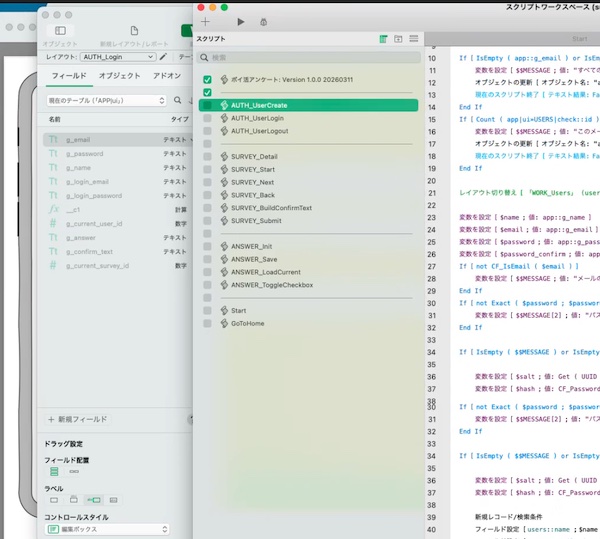Open the scripts pane list options icon
The image size is (600, 539).
(x=413, y=38)
